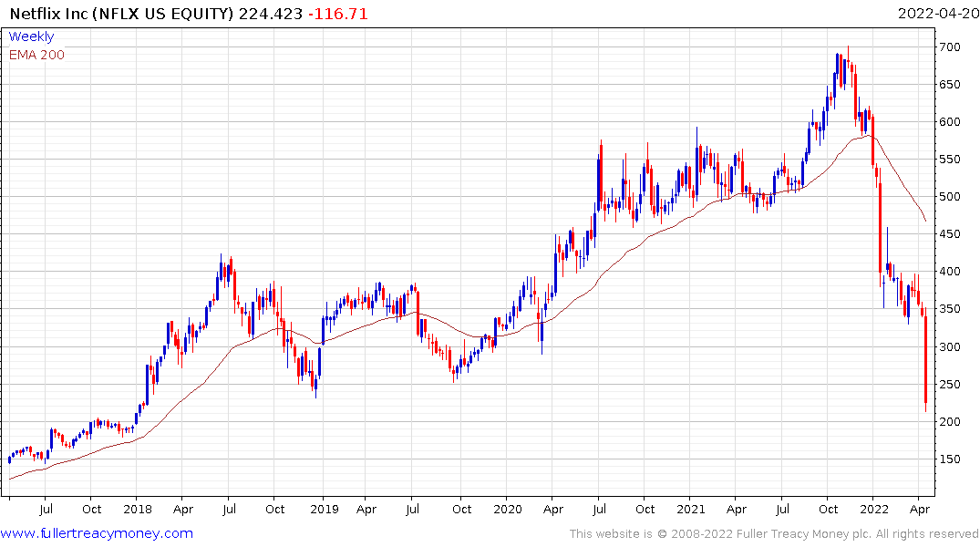Click the 200 price axis label

pos(949,422)
